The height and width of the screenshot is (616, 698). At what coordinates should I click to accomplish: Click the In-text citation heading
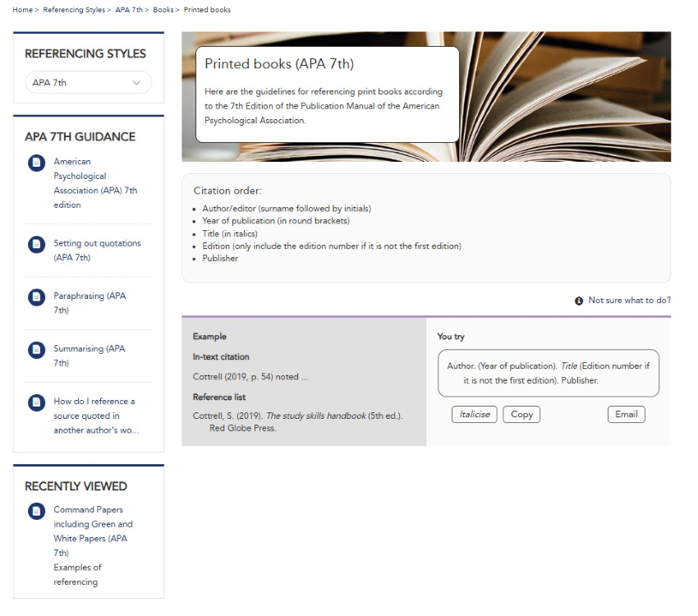[221, 357]
